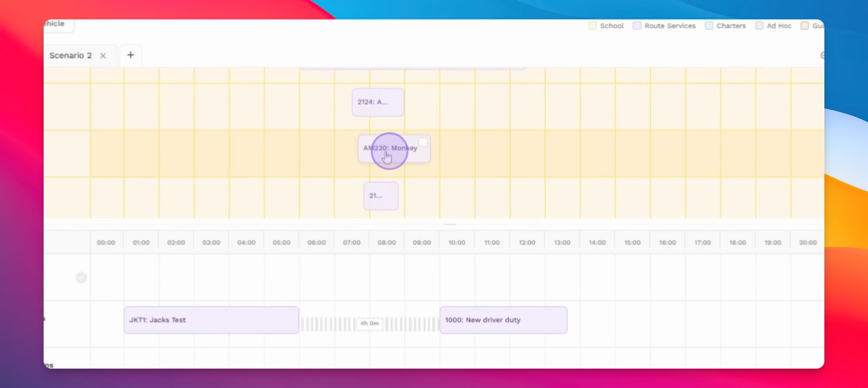The height and width of the screenshot is (388, 868).
Task: Close the Scenario 2 tab
Action: coord(103,56)
